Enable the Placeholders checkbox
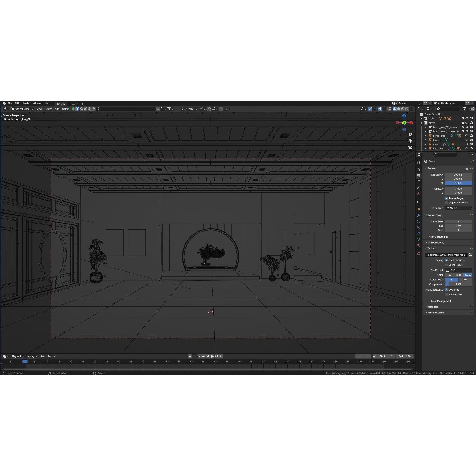This screenshot has height=476, width=476. tap(446, 294)
